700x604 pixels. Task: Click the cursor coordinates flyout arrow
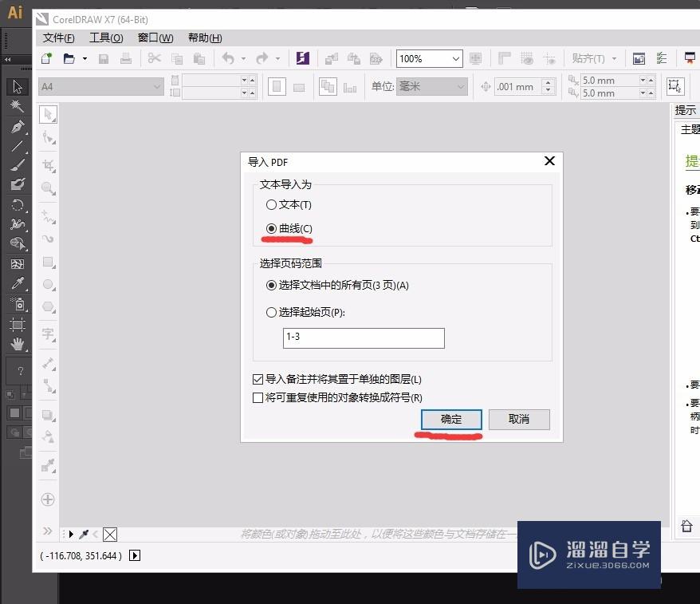135,555
